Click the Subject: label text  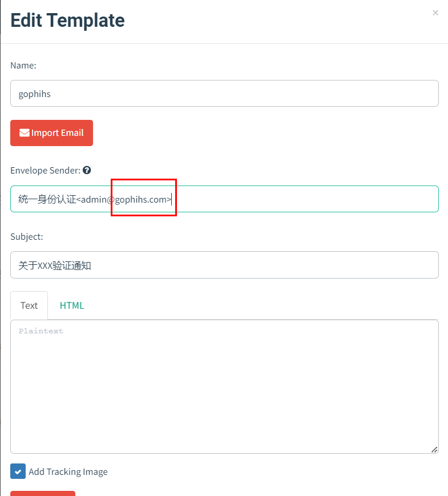pyautogui.click(x=27, y=237)
